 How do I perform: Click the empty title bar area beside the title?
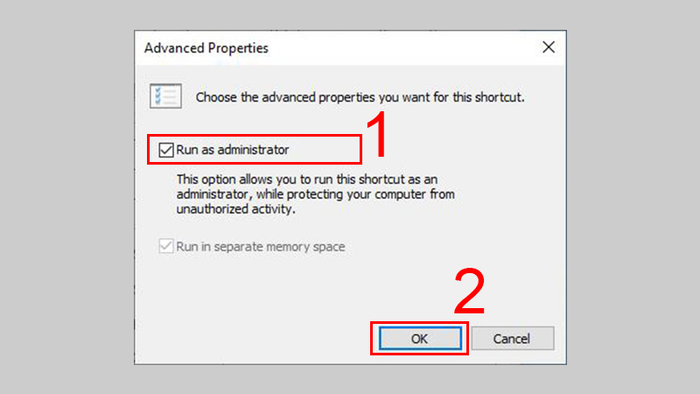[402, 48]
